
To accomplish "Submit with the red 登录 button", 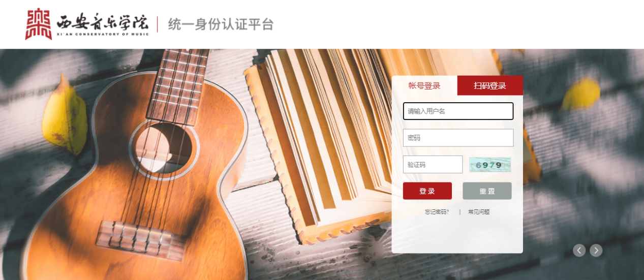I will [x=427, y=191].
